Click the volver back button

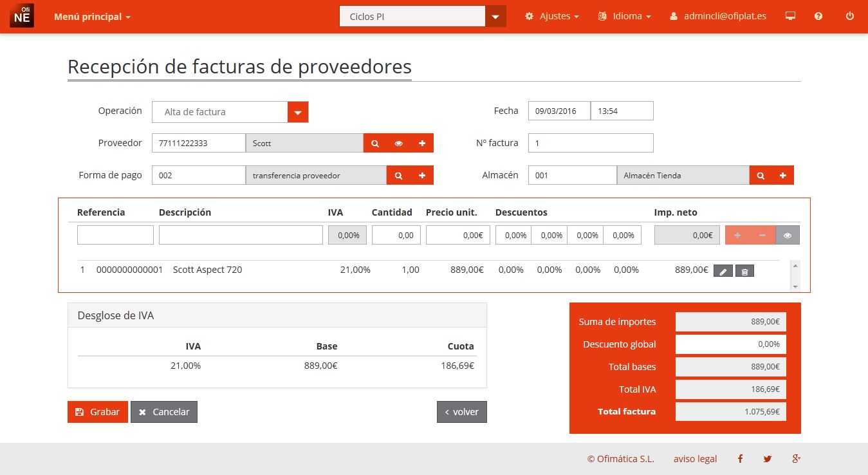coord(462,412)
